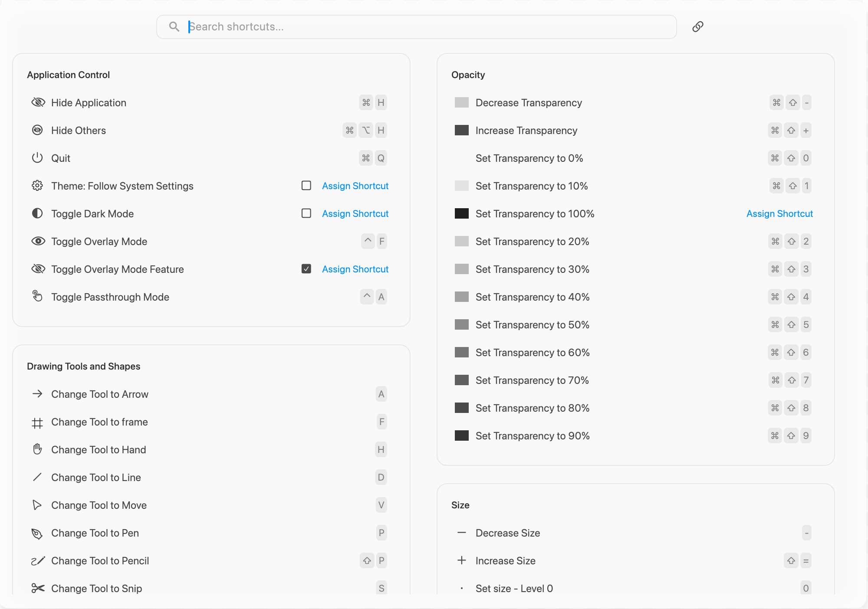Click the half-circle Toggle Dark Mode icon
The height and width of the screenshot is (609, 868).
(37, 213)
